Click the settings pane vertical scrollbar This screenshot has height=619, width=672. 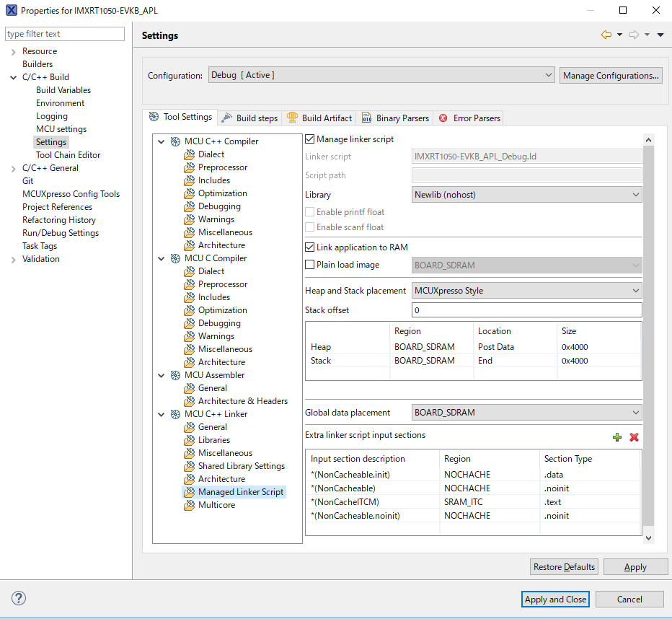(x=648, y=335)
